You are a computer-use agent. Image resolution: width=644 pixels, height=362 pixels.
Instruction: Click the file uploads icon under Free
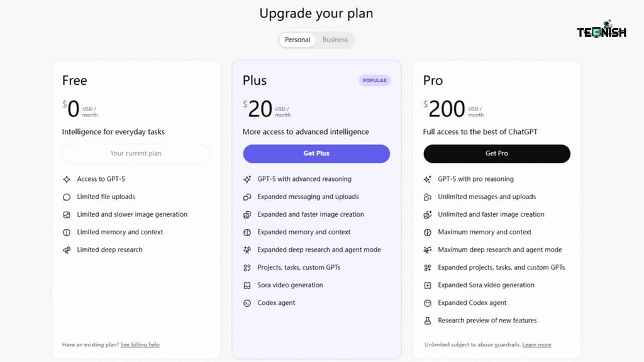point(66,197)
